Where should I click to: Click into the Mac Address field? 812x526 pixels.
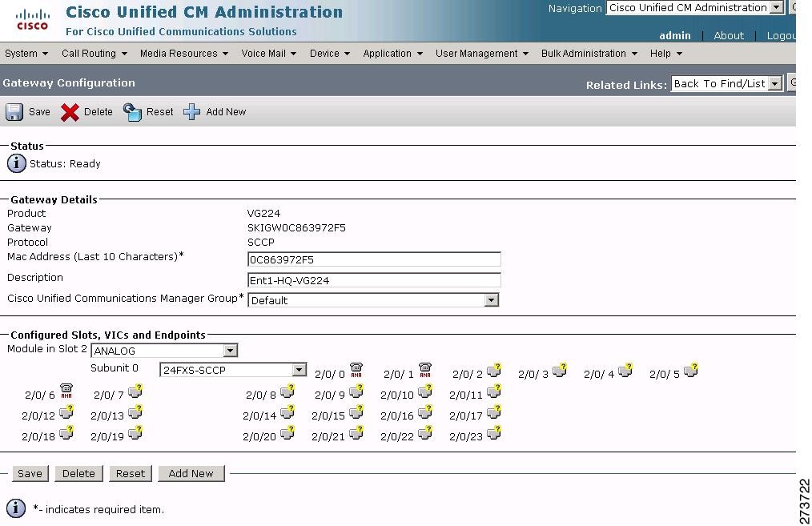click(x=374, y=259)
